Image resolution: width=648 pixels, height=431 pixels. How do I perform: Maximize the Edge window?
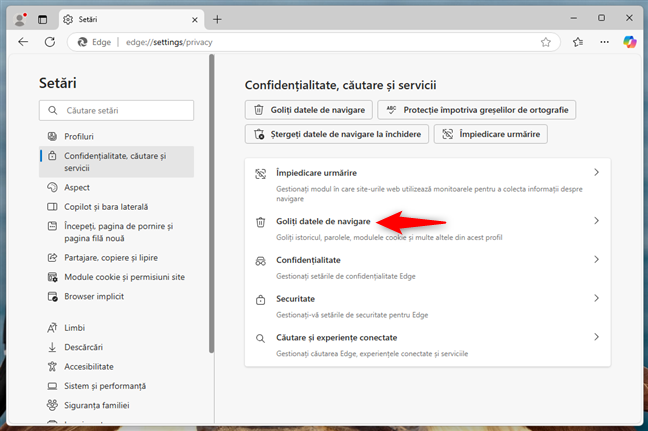tap(601, 18)
